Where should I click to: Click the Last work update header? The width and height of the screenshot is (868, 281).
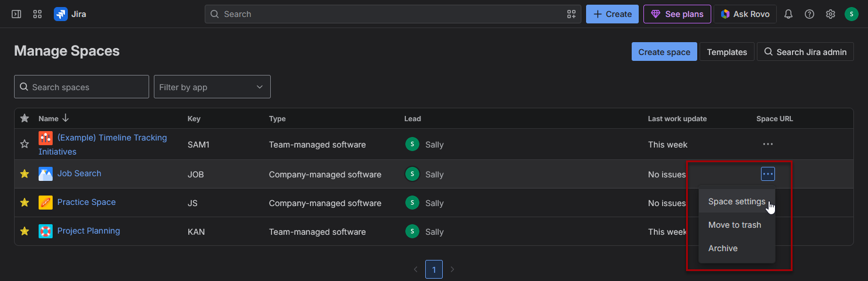pyautogui.click(x=677, y=118)
